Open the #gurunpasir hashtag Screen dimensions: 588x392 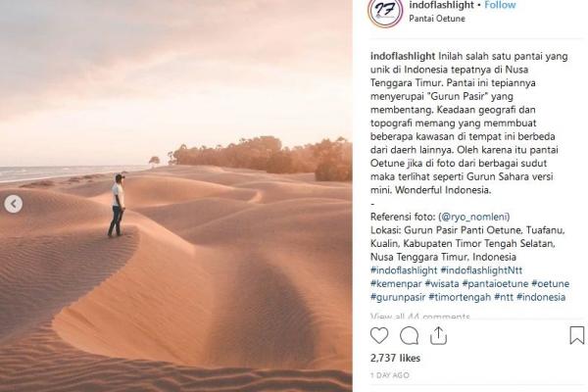(x=398, y=298)
